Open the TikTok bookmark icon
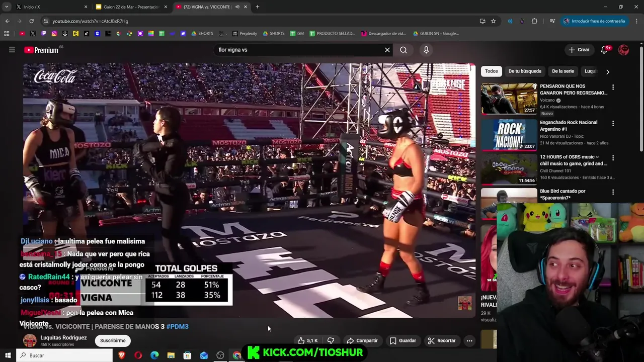This screenshot has height=362, width=644. point(87,34)
